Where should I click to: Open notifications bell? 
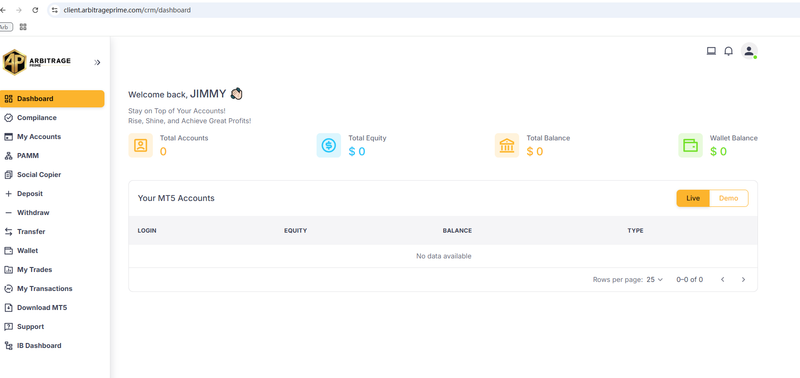(729, 51)
